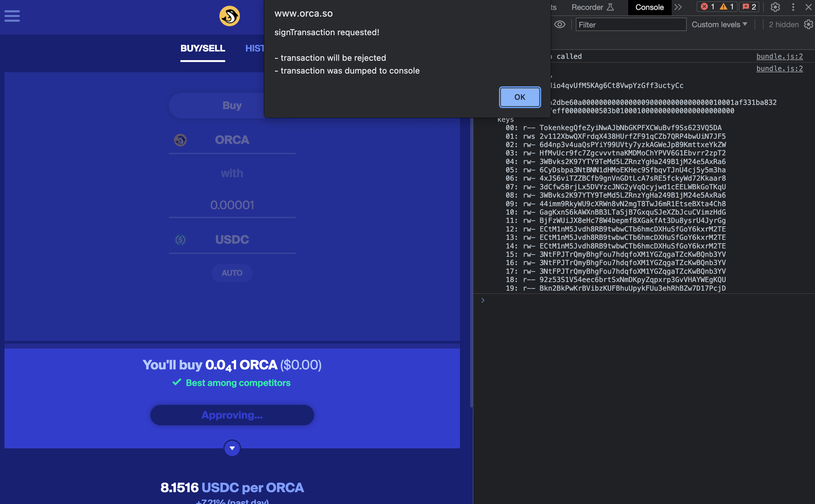Click the Buy toggle button

[232, 105]
